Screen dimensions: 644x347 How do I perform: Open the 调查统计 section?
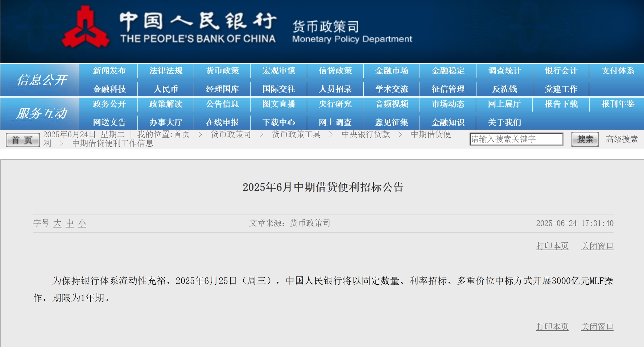tap(505, 71)
